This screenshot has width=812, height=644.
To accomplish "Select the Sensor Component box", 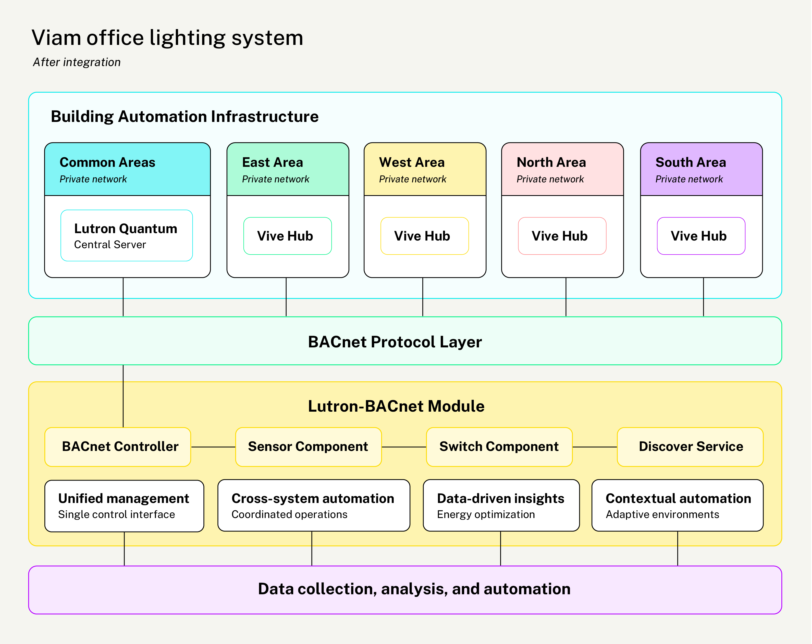I will click(309, 447).
